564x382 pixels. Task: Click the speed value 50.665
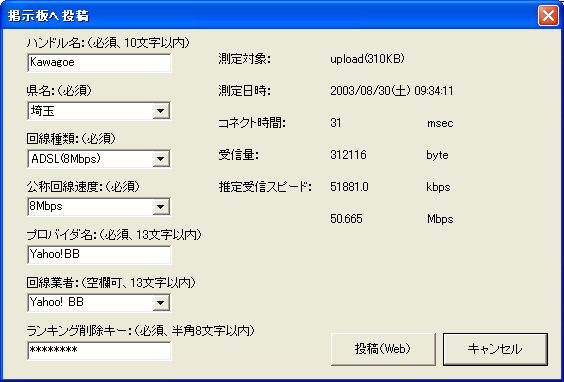point(346,219)
